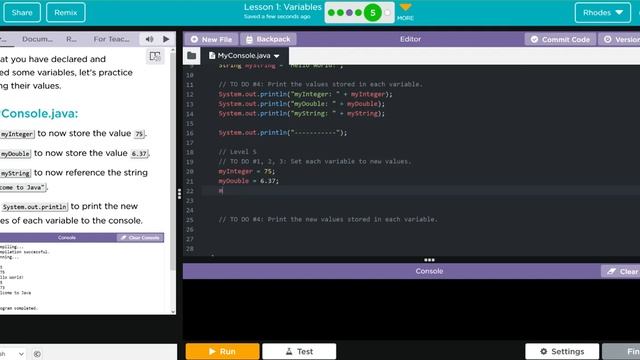This screenshot has width=640, height=360.
Task: Open the Settings gear button
Action: pos(562,351)
